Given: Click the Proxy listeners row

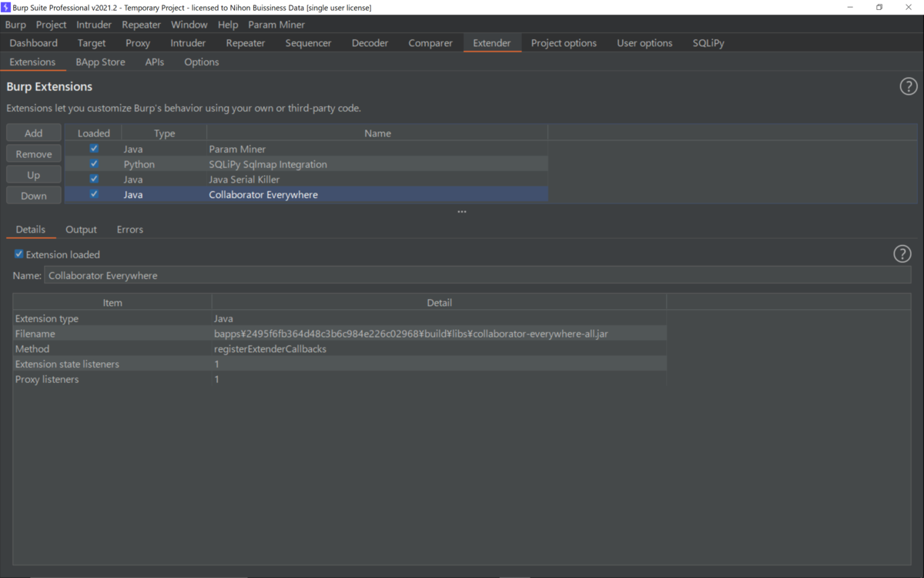Looking at the screenshot, I should click(x=340, y=379).
